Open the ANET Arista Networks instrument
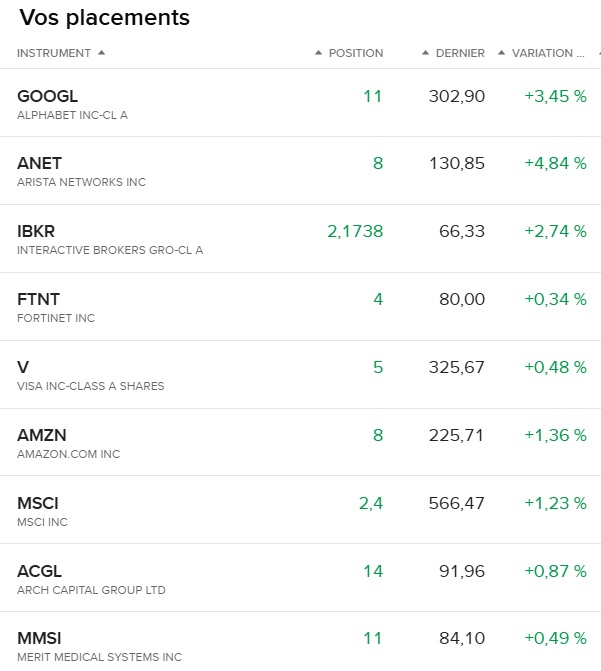This screenshot has height=671, width=601. 40,163
